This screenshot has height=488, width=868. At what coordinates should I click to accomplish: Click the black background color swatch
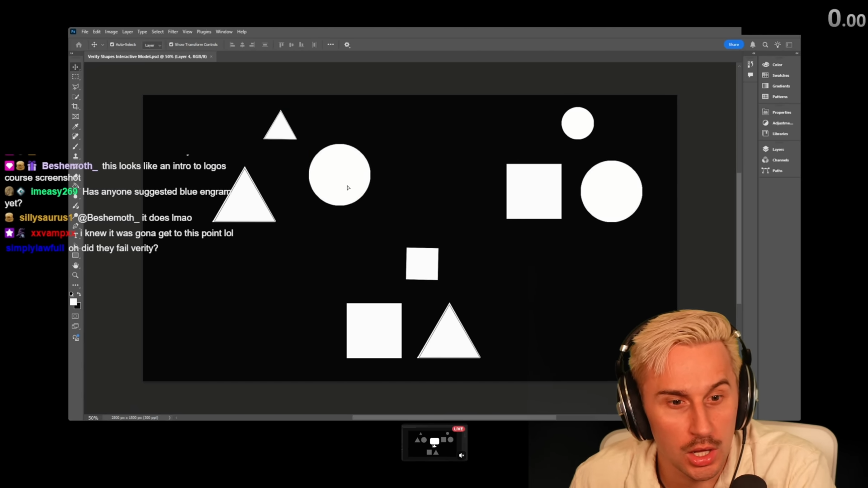tap(78, 306)
